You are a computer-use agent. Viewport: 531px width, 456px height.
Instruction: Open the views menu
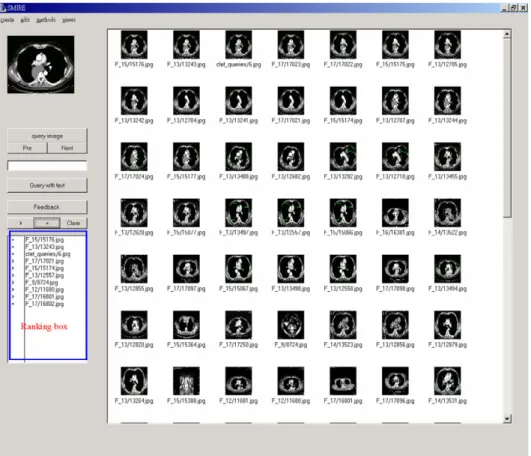(x=69, y=20)
